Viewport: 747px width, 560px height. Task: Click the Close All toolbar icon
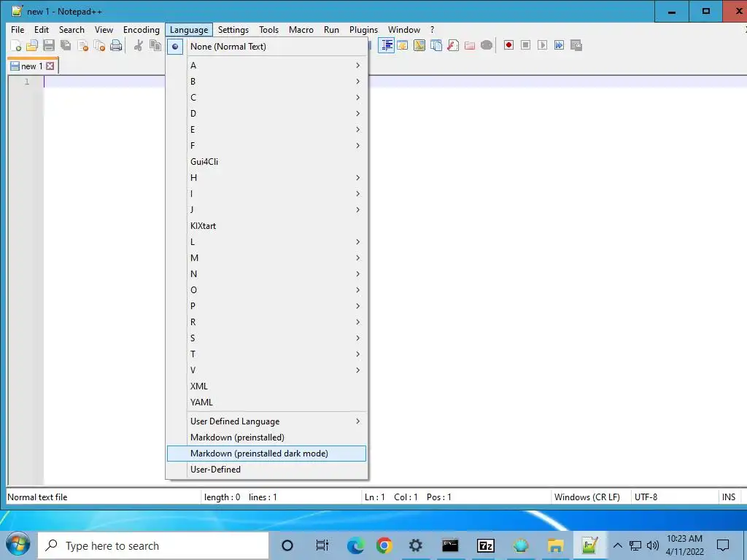coord(99,46)
